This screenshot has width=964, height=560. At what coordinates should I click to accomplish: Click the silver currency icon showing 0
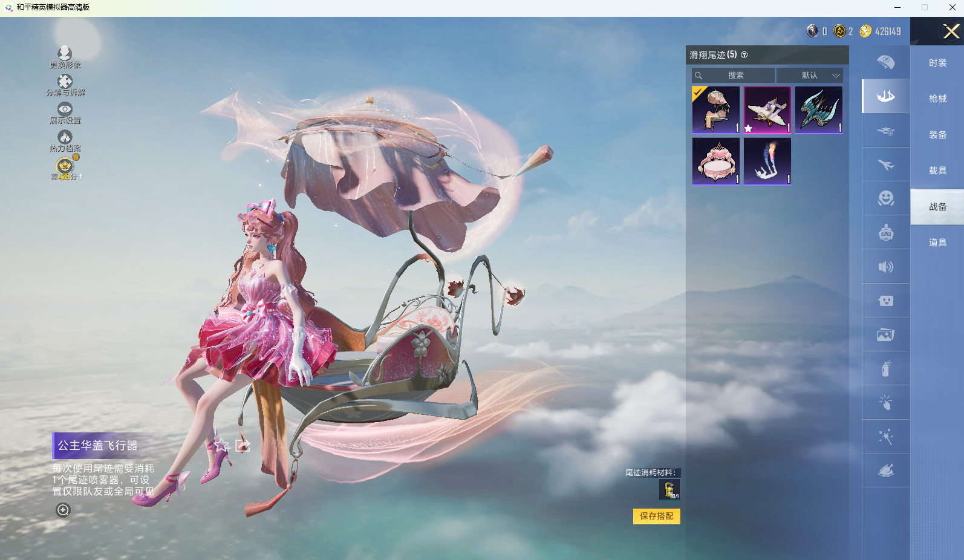(x=813, y=31)
